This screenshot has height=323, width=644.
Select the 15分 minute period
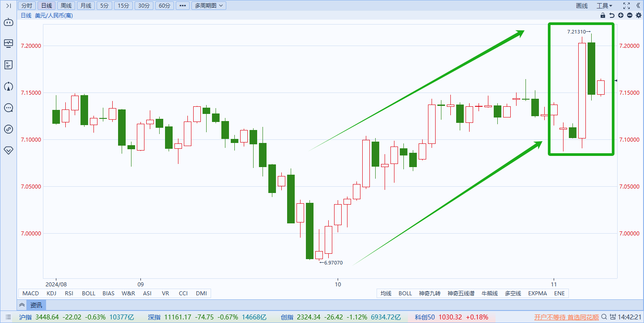tap(123, 6)
